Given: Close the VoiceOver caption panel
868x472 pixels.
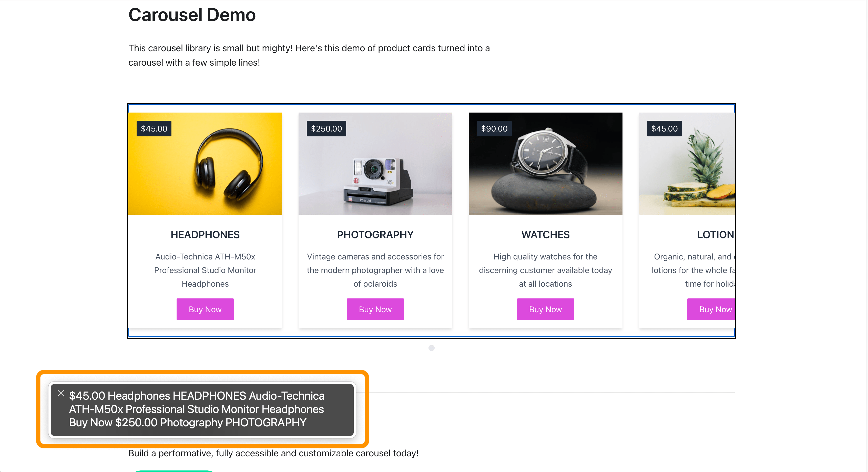Looking at the screenshot, I should 61,394.
